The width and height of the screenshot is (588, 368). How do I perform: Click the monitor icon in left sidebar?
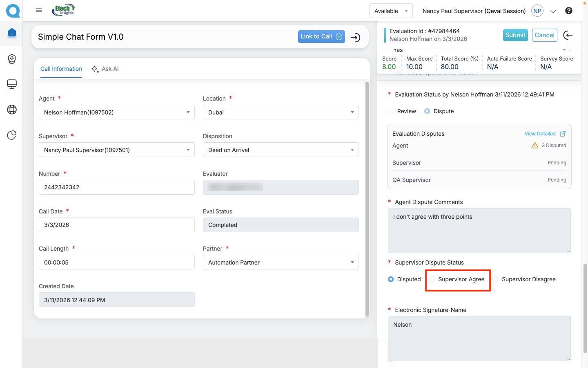[x=12, y=84]
